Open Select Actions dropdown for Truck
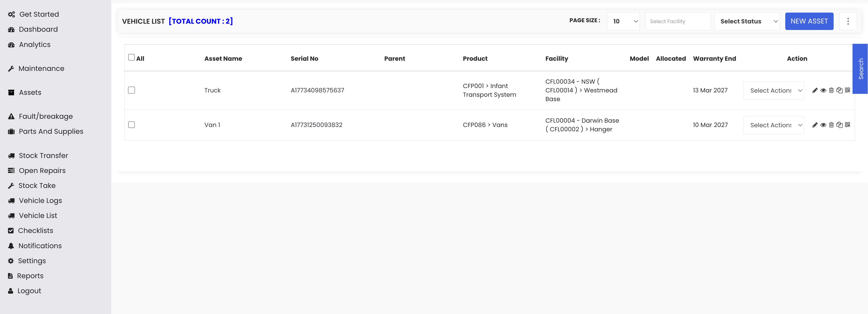The height and width of the screenshot is (314, 868). click(773, 90)
